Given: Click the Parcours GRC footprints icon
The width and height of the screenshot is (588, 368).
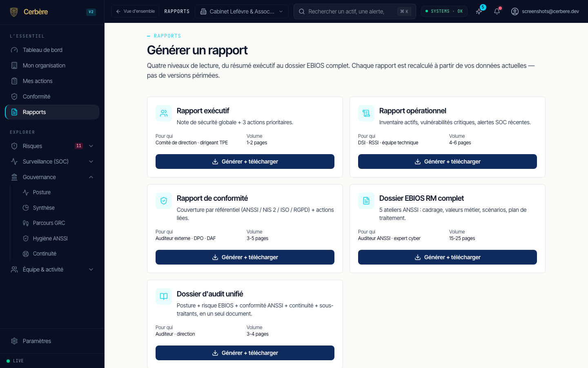Looking at the screenshot, I should [x=26, y=223].
